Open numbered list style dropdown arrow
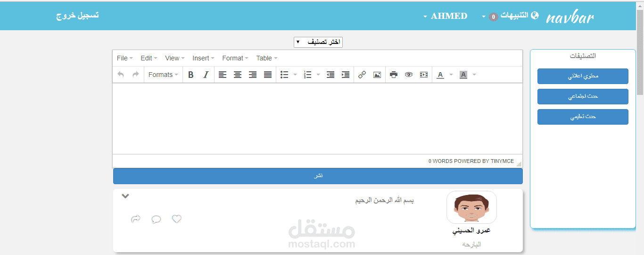644x255 pixels. pyautogui.click(x=318, y=75)
